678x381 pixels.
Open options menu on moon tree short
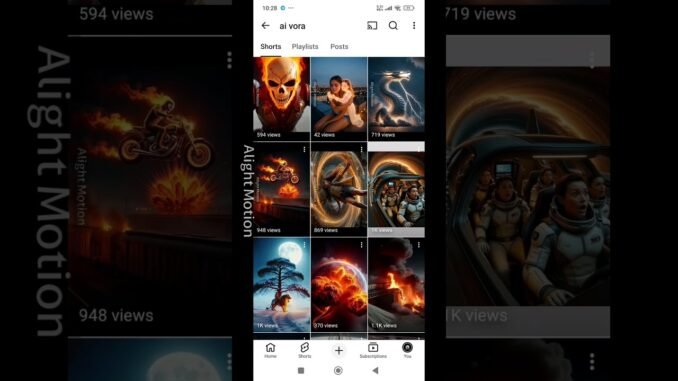click(304, 245)
